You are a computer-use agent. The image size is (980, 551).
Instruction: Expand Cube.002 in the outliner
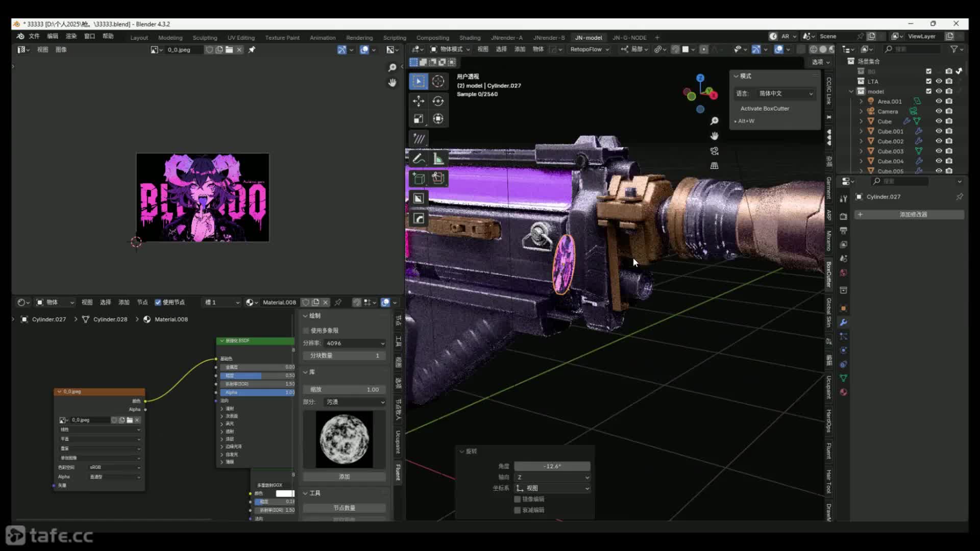(x=861, y=141)
